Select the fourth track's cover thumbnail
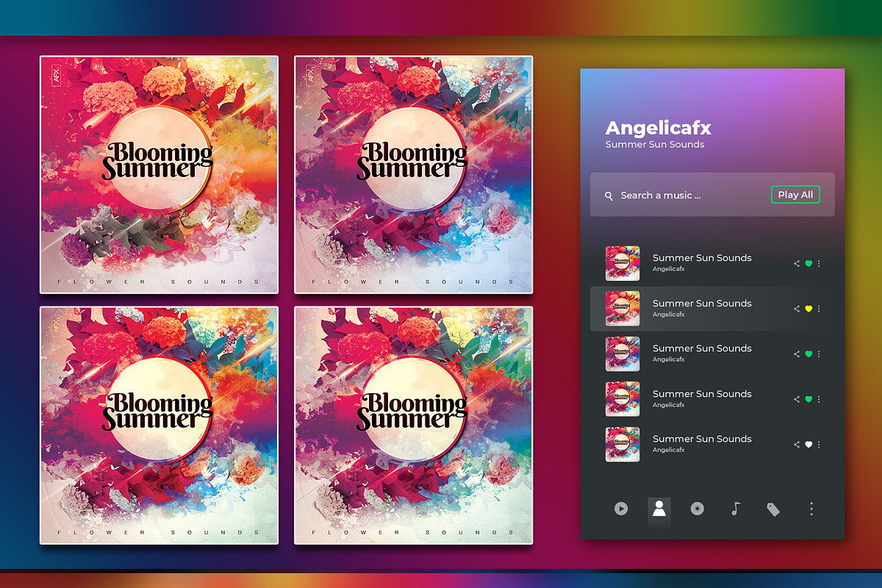 click(623, 399)
